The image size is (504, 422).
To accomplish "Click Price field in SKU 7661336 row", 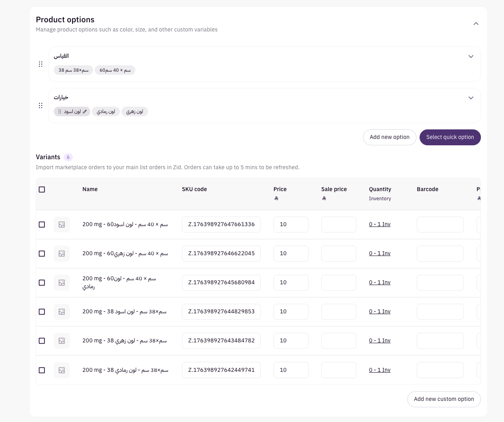I will click(x=291, y=225).
